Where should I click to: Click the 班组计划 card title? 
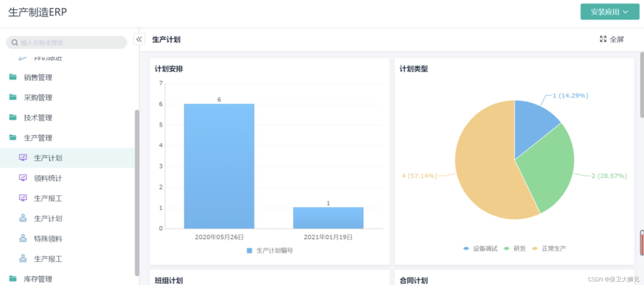tap(169, 280)
